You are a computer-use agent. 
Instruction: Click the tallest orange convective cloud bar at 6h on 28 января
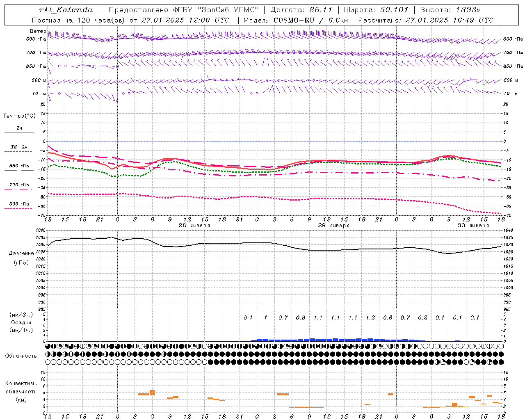[x=152, y=393]
